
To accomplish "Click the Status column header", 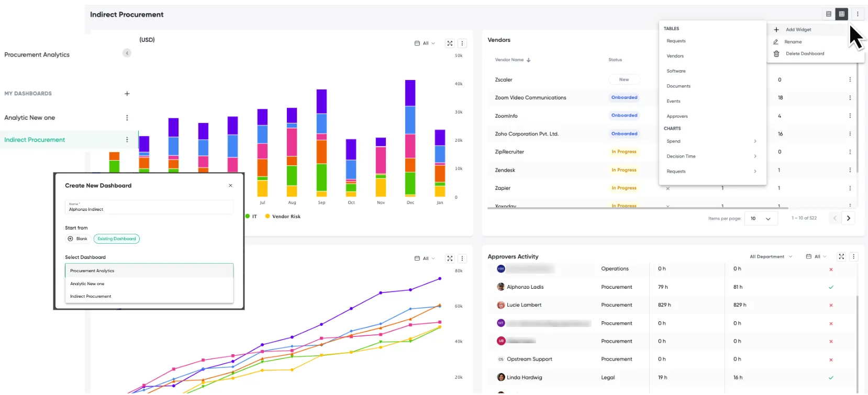I will click(615, 60).
